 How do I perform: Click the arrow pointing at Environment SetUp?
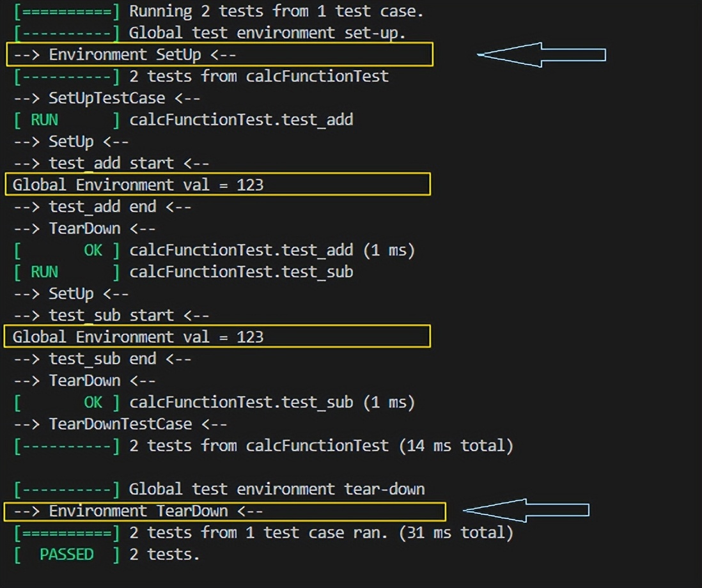click(541, 55)
